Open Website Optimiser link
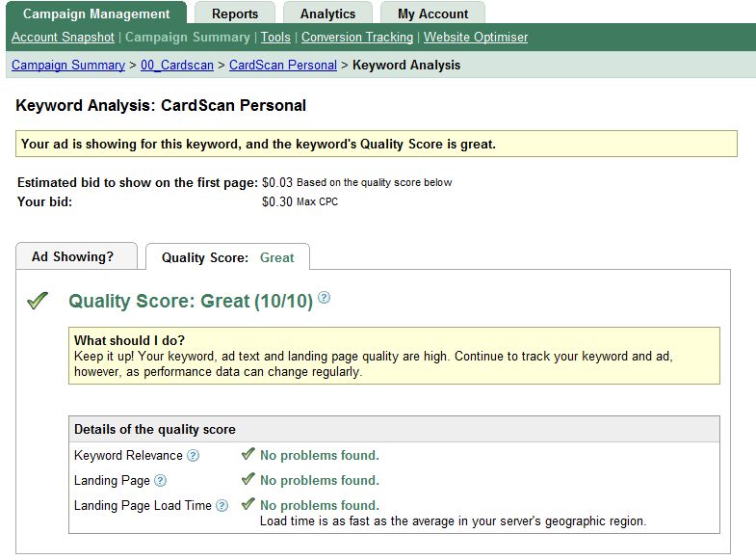This screenshot has height=560, width=756. point(476,38)
